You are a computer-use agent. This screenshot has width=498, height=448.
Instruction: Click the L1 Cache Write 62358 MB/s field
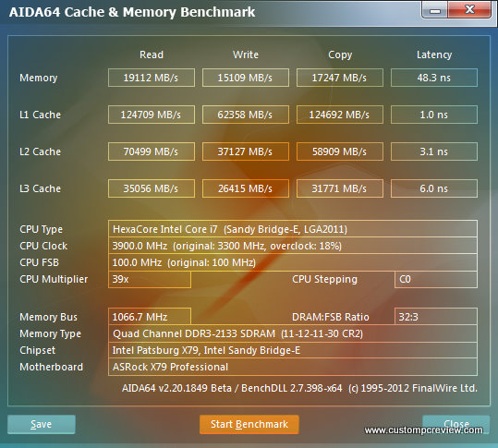[x=246, y=115]
